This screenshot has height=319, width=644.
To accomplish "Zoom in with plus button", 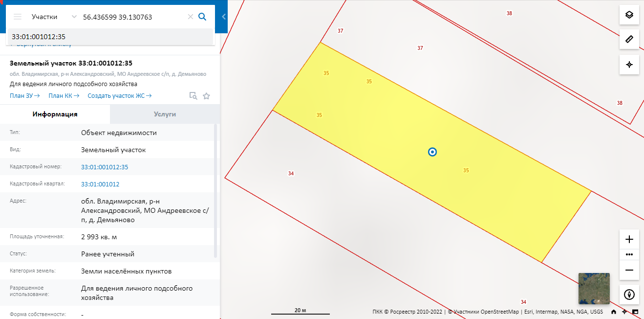I will 629,239.
